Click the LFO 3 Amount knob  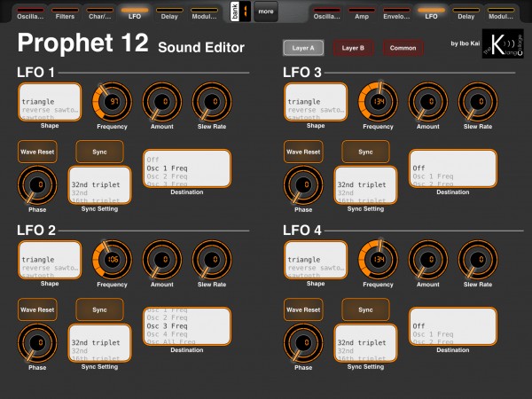point(428,102)
